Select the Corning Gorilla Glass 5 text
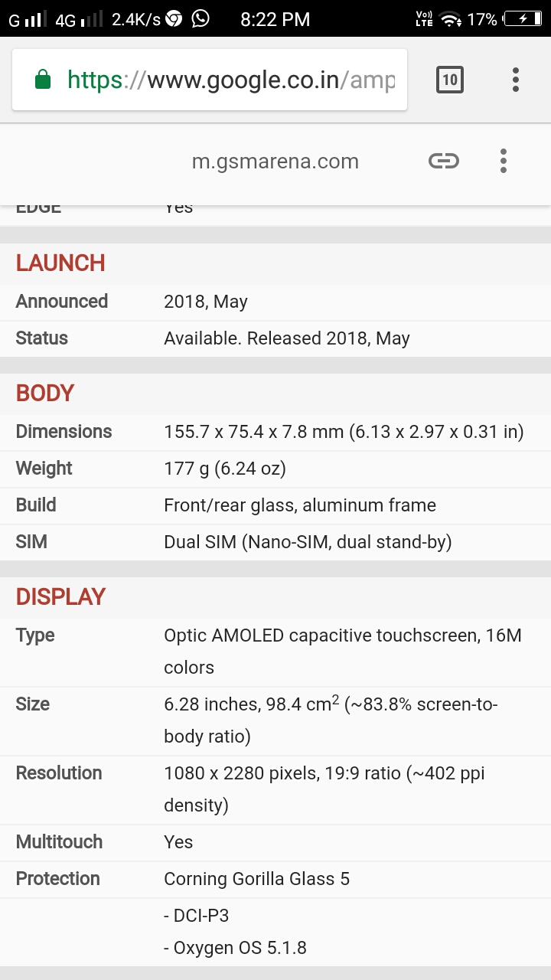This screenshot has height=980, width=551. [257, 878]
